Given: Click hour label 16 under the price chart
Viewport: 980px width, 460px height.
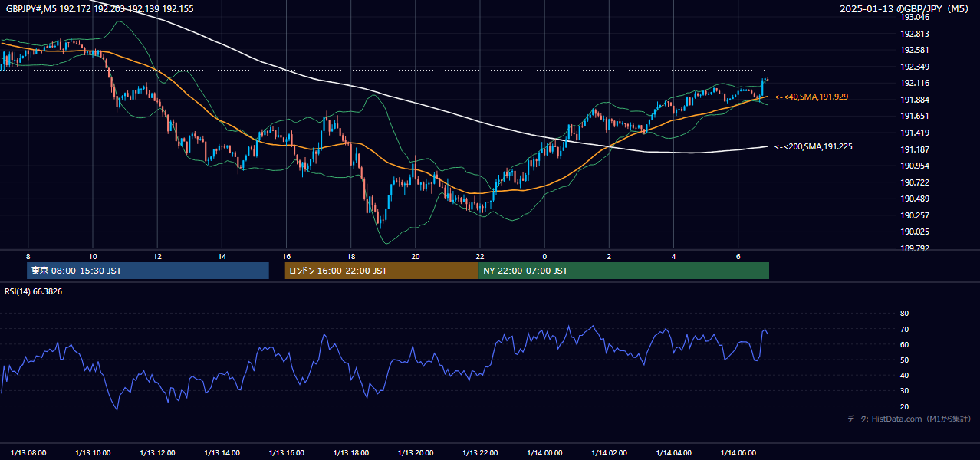Looking at the screenshot, I should coord(286,256).
